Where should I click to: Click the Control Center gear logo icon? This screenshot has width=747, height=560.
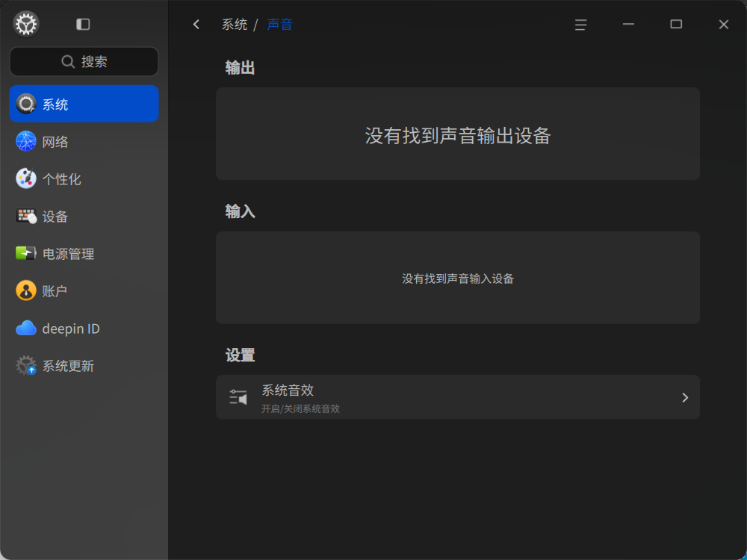point(25,24)
